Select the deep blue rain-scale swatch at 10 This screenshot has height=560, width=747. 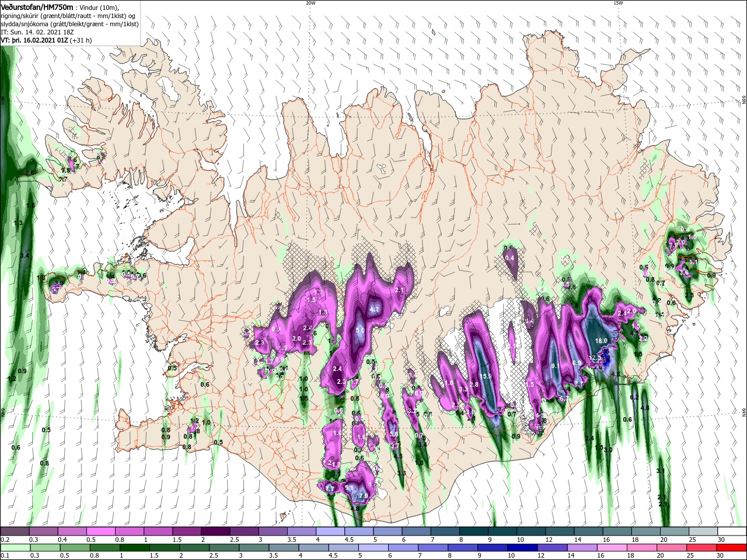pos(523,548)
